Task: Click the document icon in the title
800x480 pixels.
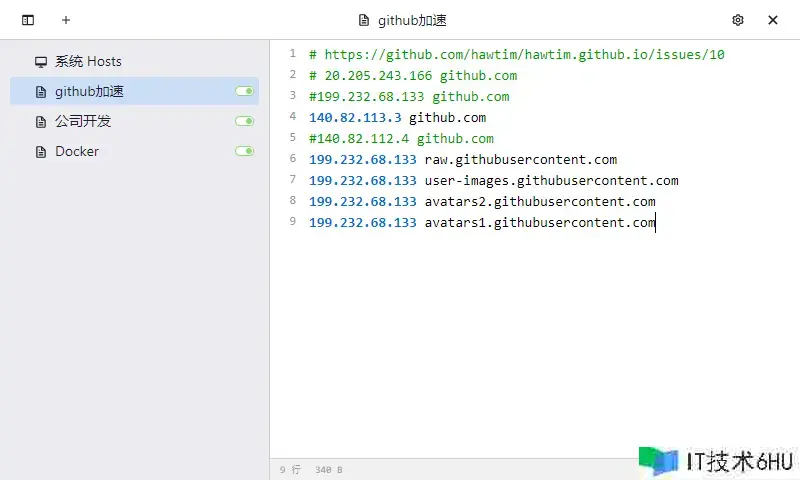Action: pyautogui.click(x=364, y=20)
